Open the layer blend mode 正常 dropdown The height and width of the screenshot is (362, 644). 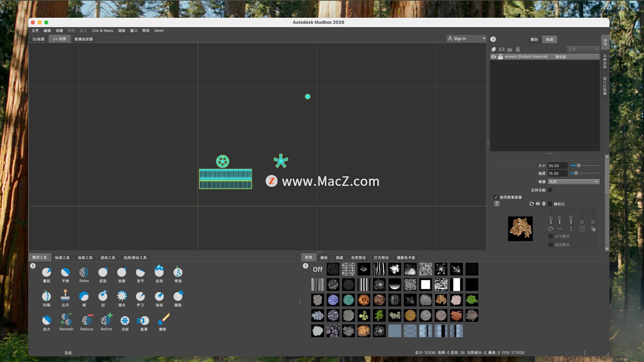click(583, 49)
